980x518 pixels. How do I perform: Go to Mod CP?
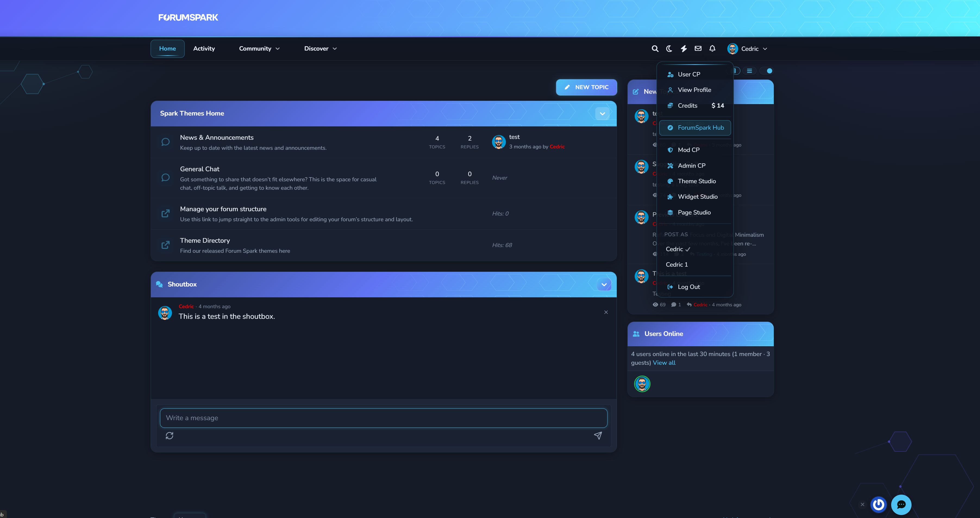click(695, 150)
